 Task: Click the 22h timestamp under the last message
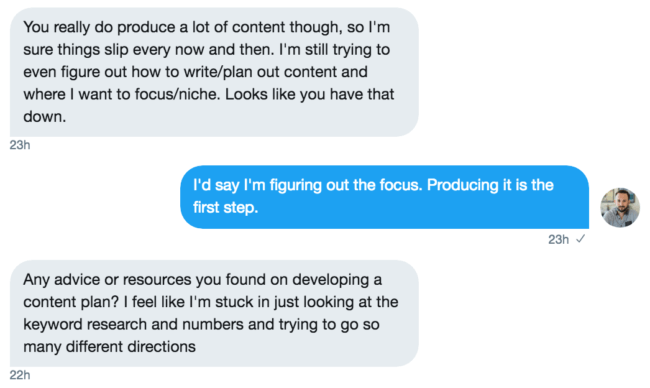(20, 375)
